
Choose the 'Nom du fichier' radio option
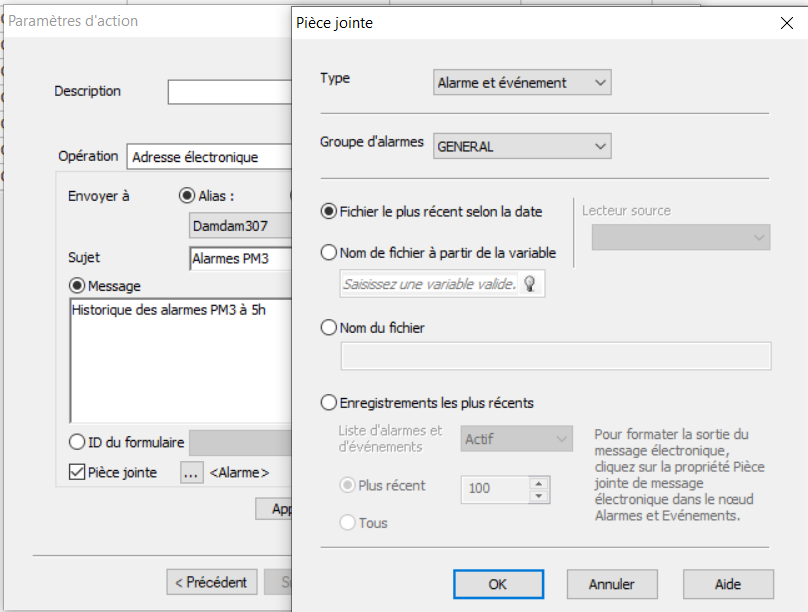[328, 328]
